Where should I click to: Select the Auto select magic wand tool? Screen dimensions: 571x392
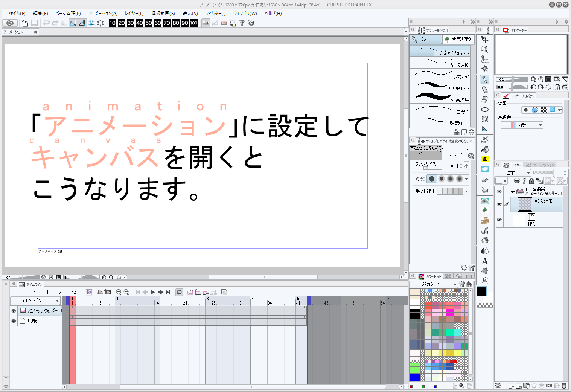[485, 69]
